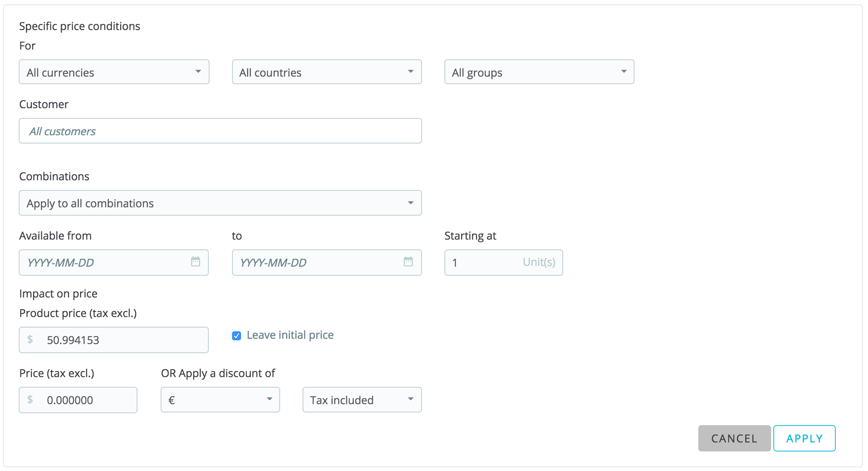Click the Leave initial price label
868x471 pixels.
pos(290,335)
